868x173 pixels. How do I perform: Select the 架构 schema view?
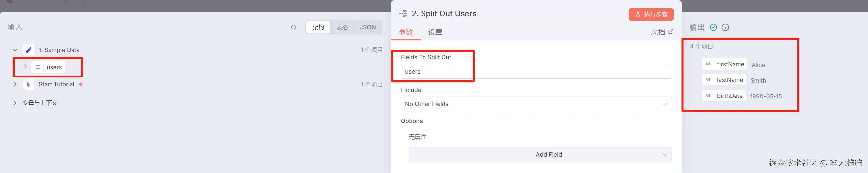click(x=318, y=27)
